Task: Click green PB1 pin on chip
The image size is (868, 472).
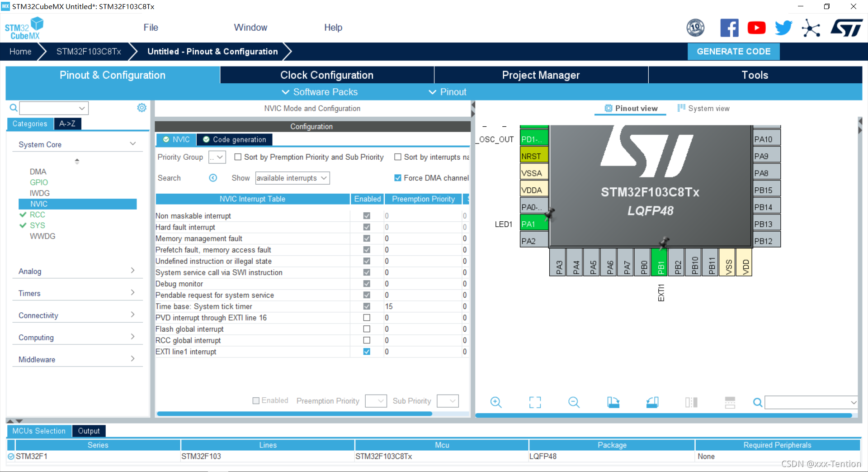Action: (660, 262)
